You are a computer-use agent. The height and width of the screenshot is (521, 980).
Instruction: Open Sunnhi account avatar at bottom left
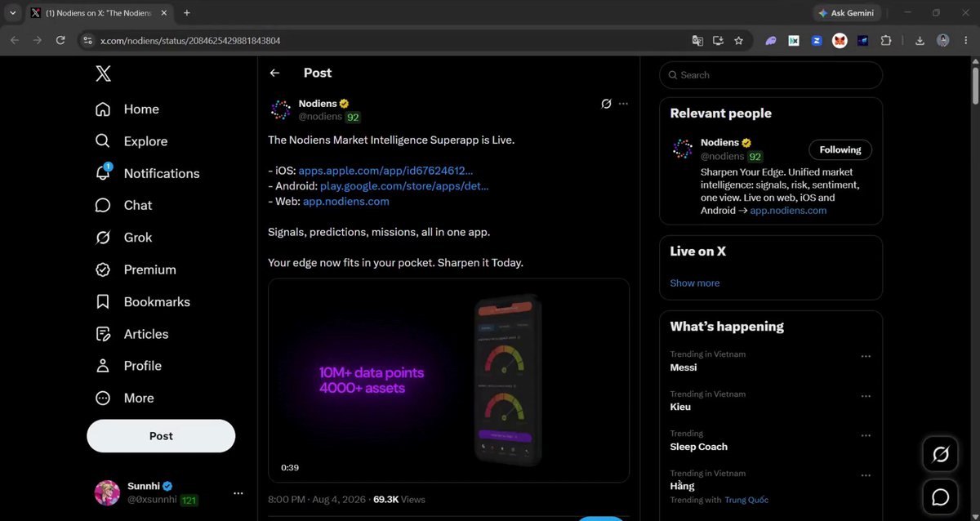point(107,493)
